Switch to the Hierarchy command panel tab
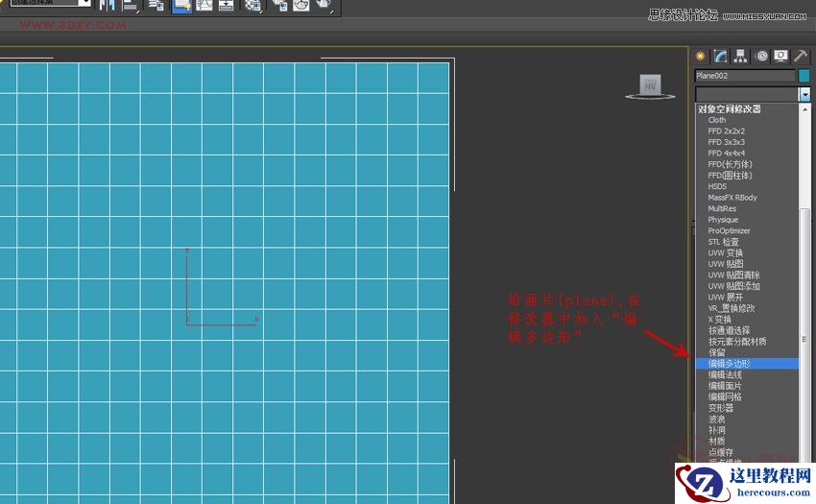Image resolution: width=816 pixels, height=504 pixels. pos(740,56)
